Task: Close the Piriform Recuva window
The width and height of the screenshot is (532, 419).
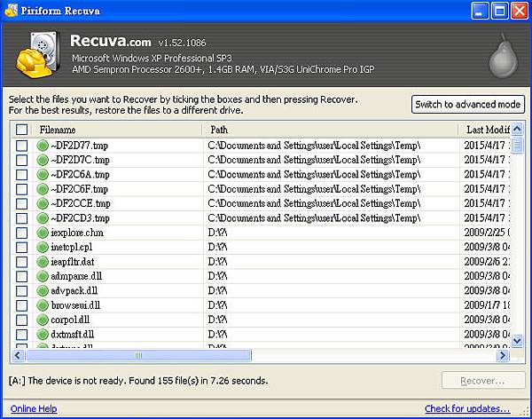Action: pyautogui.click(x=520, y=11)
